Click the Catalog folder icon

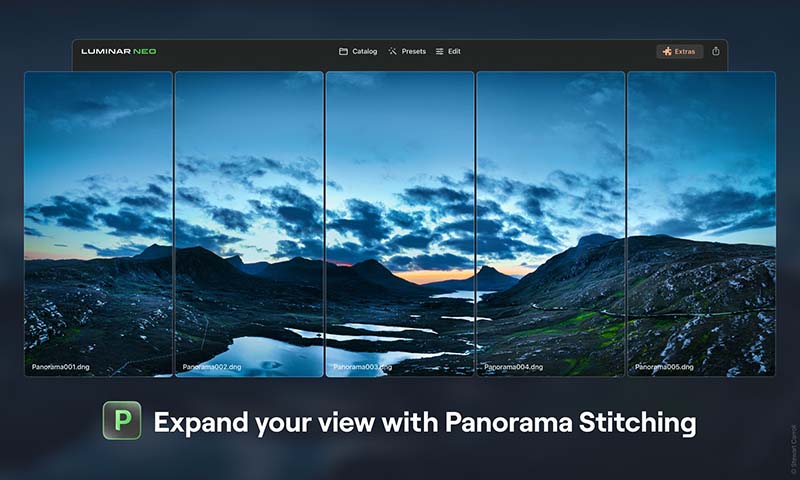click(343, 51)
